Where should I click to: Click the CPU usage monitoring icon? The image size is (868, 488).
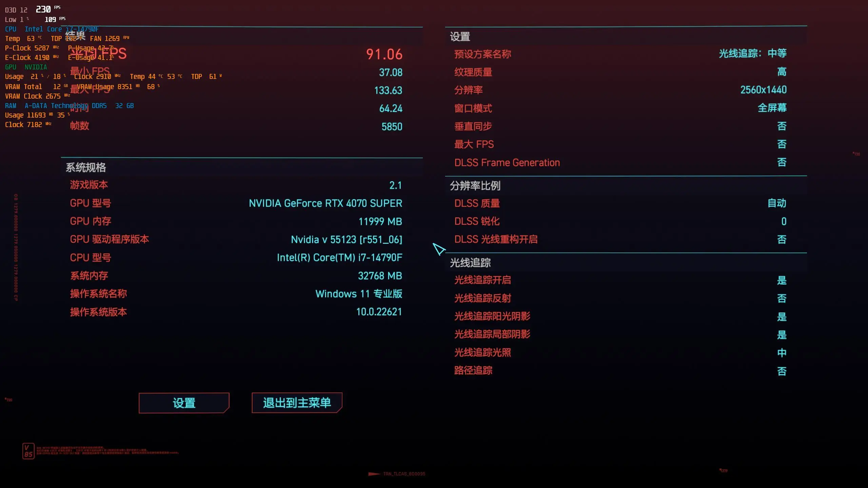[x=10, y=28]
